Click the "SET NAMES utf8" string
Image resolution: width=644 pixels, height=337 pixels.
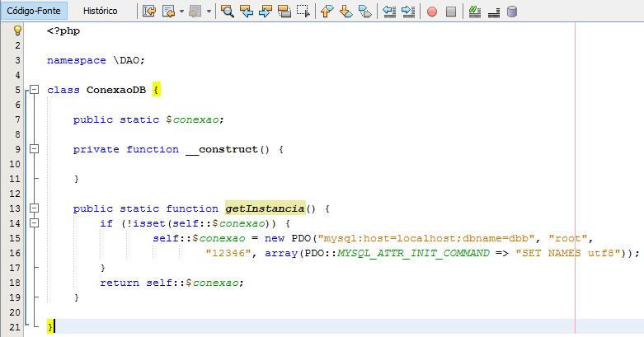(567, 253)
